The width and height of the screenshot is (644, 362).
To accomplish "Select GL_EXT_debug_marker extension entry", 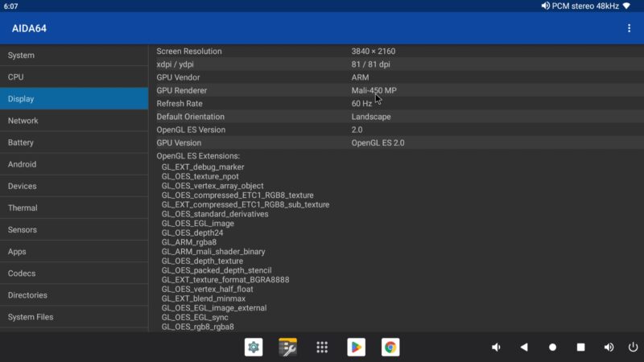I will 203,167.
